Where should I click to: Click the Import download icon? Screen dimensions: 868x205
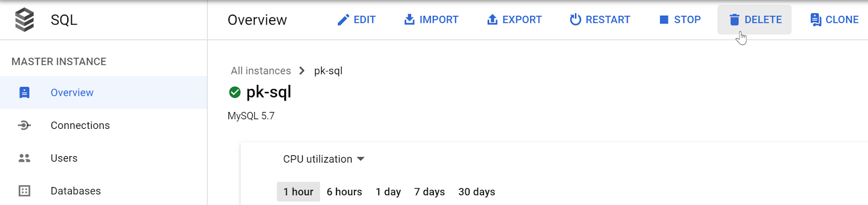[409, 20]
